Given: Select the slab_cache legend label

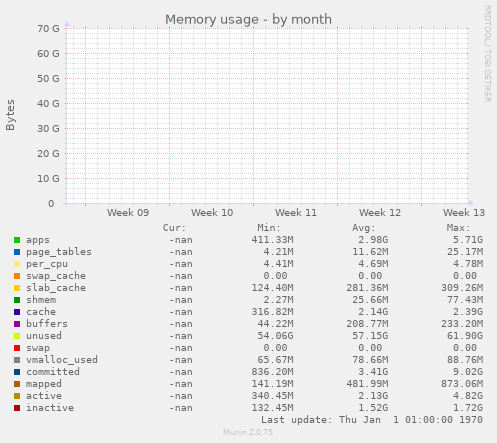Looking at the screenshot, I should pyautogui.click(x=56, y=288).
